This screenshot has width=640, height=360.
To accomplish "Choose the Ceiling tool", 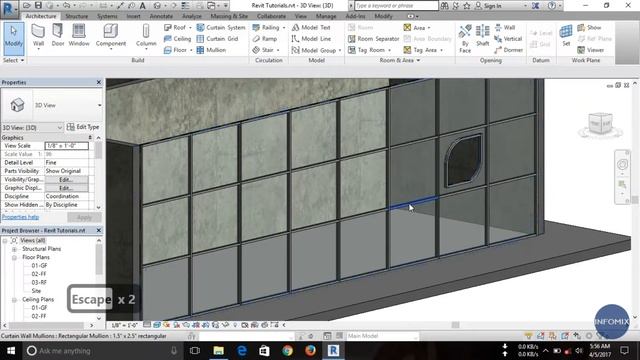I will (x=177, y=39).
